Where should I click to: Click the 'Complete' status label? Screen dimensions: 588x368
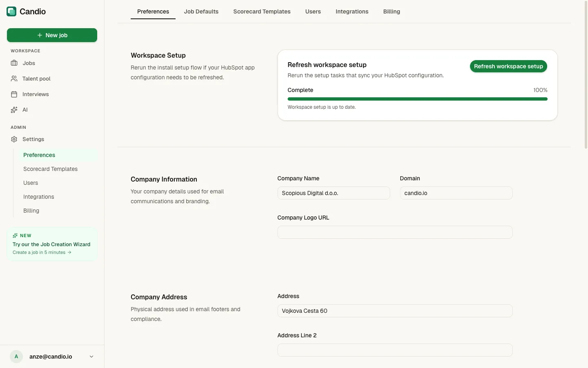click(x=300, y=90)
